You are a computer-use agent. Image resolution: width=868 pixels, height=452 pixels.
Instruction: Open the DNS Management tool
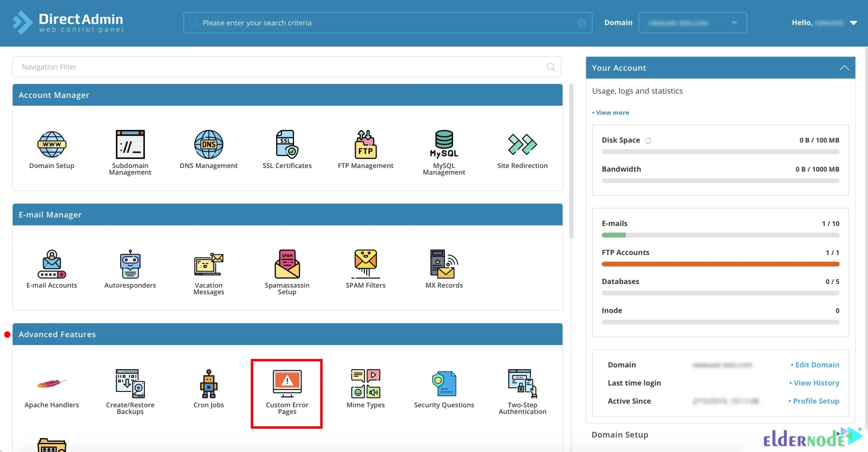click(208, 149)
